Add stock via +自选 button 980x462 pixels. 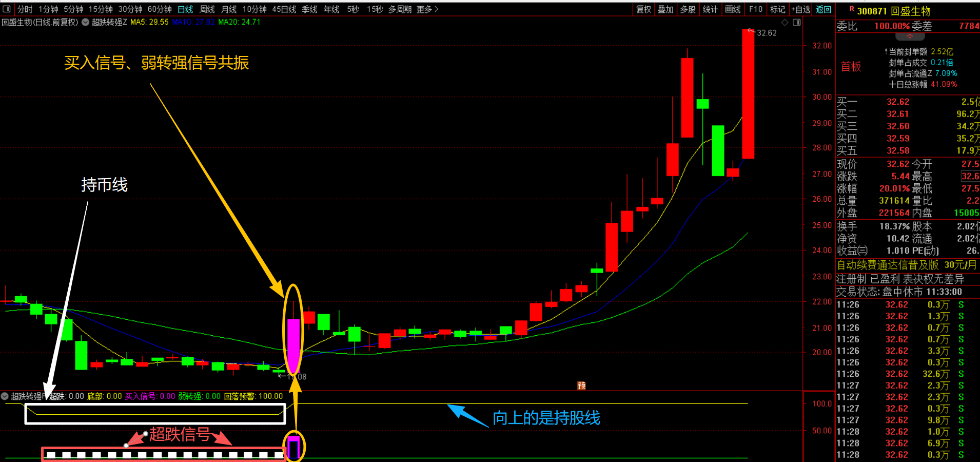pyautogui.click(x=801, y=9)
